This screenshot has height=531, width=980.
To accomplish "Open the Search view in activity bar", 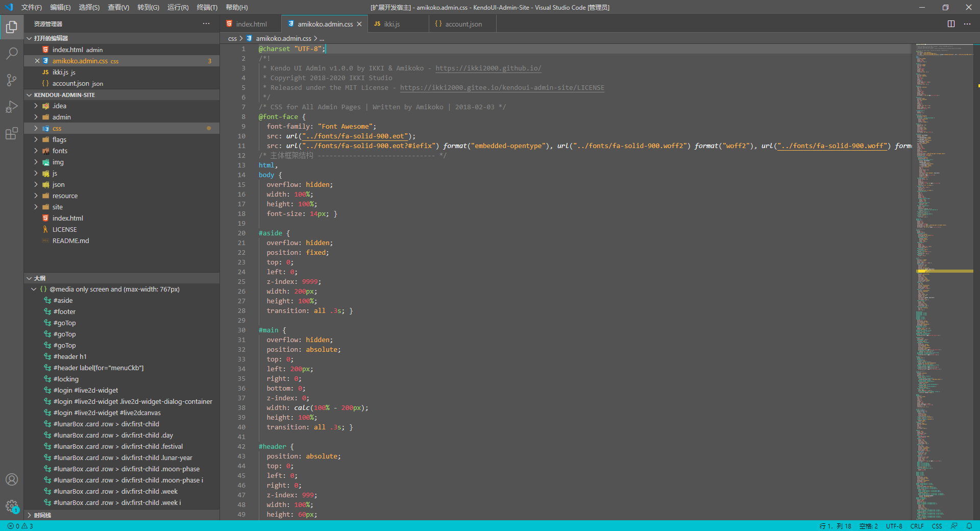I will pos(11,54).
